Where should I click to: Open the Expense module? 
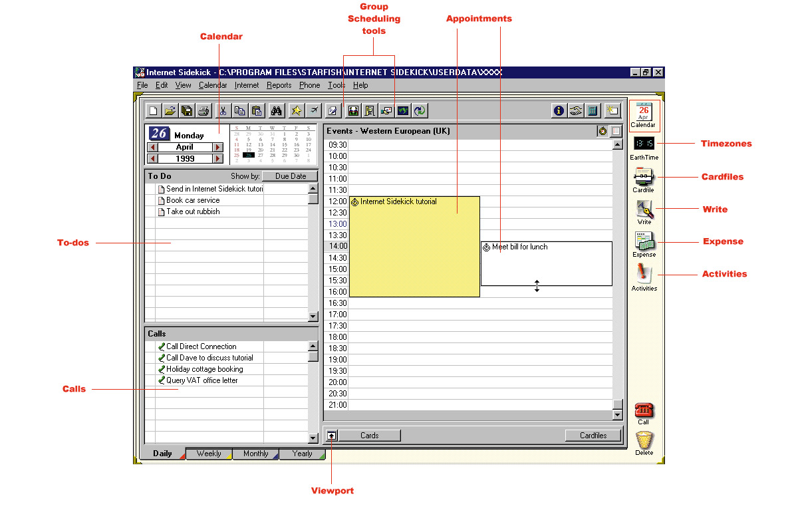pos(644,242)
